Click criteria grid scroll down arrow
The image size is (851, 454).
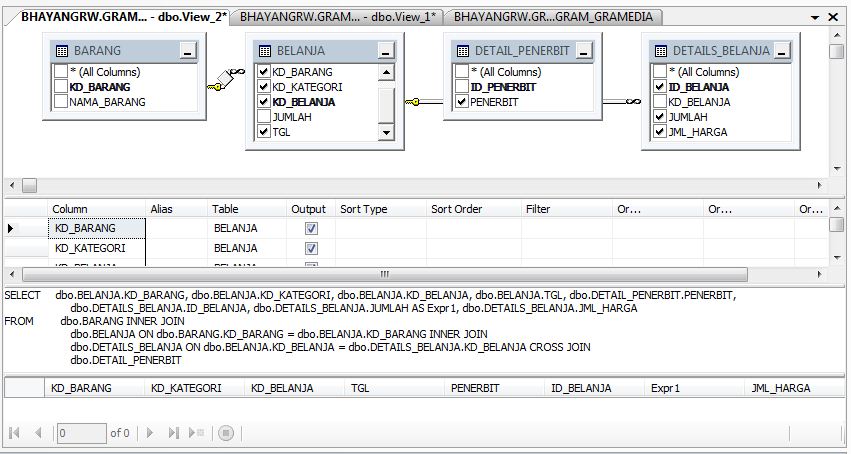836,257
